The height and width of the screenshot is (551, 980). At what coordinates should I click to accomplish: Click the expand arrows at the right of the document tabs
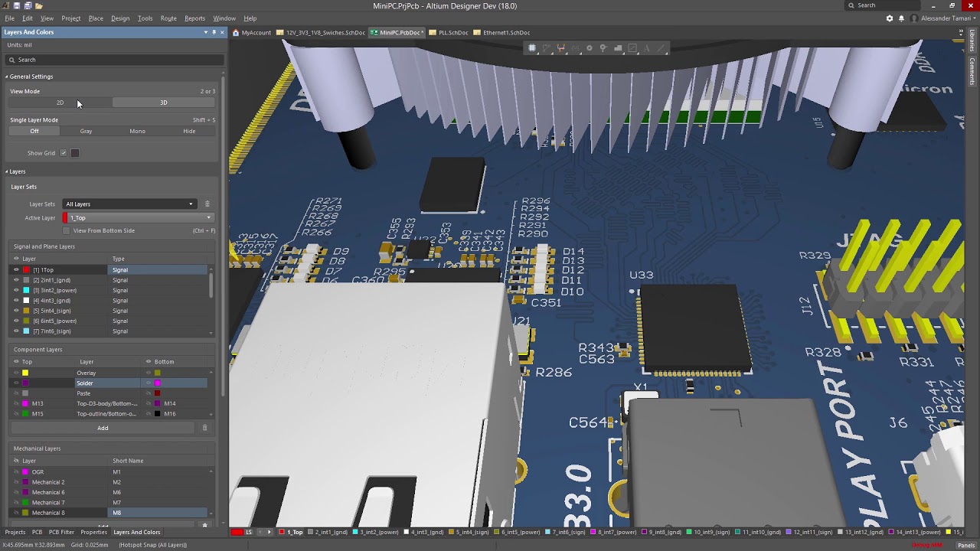pos(962,32)
